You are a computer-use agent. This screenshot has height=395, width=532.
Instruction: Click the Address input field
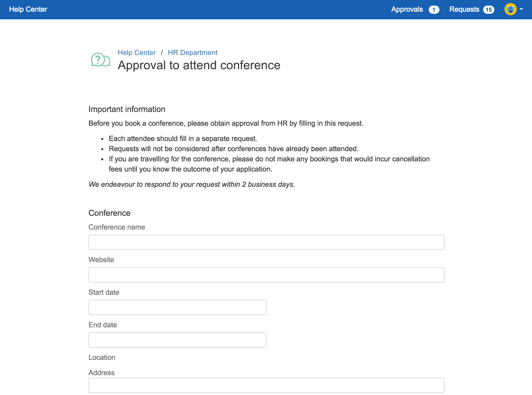pos(266,385)
